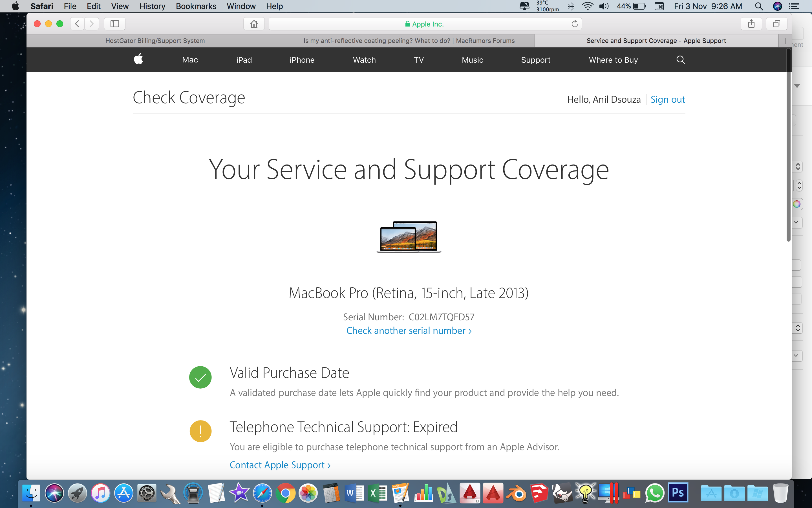Open Google Chrome from the Dock

286,493
